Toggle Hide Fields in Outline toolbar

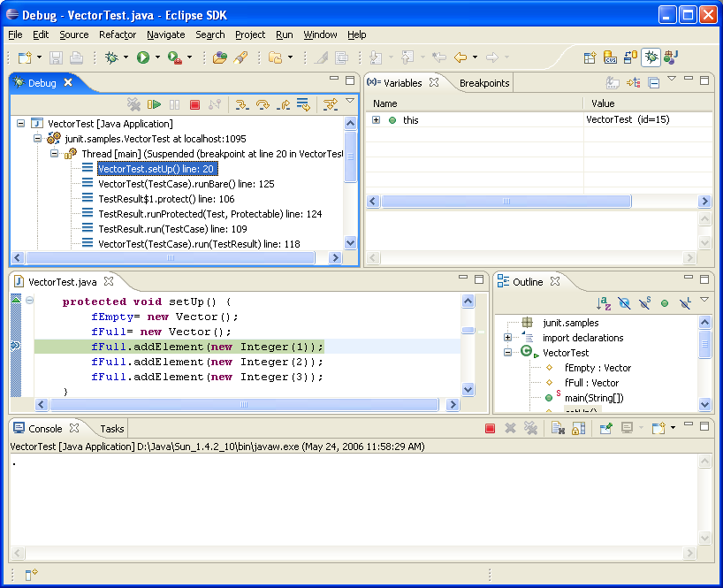click(x=624, y=303)
